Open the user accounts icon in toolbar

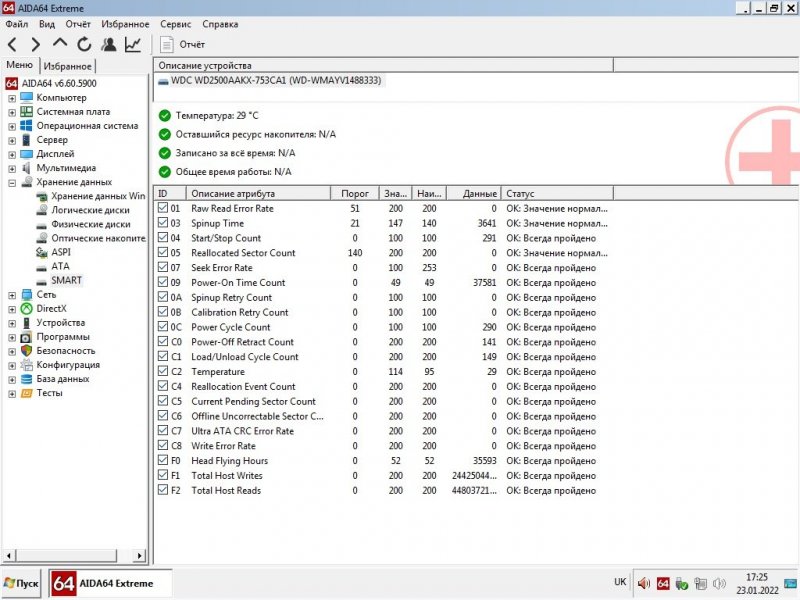[x=108, y=44]
